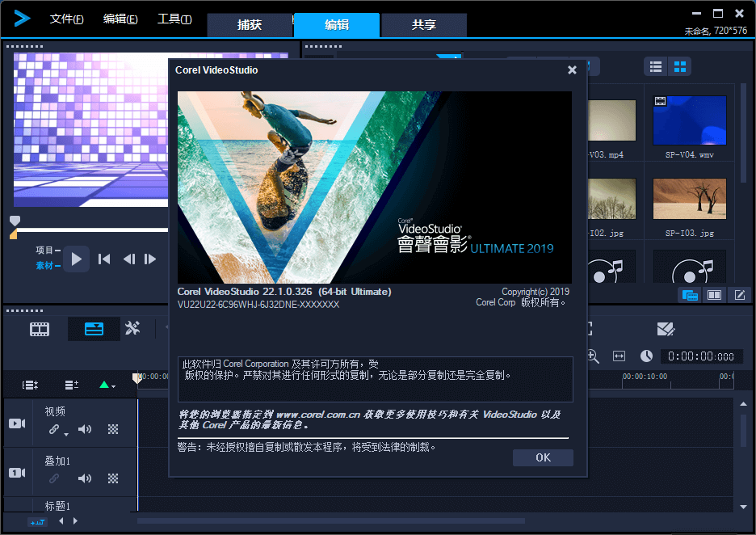Open the 工具 menu
This screenshot has width=756, height=535.
click(174, 19)
